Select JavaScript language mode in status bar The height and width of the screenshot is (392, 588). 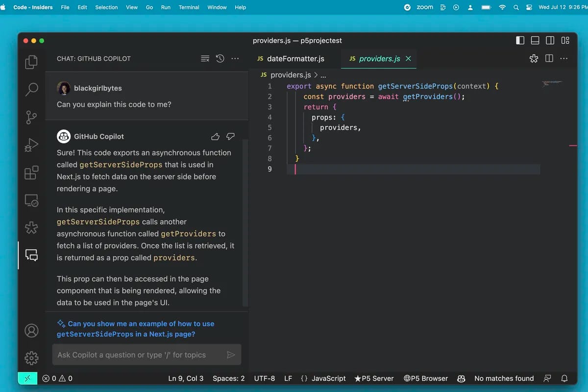coord(323,378)
